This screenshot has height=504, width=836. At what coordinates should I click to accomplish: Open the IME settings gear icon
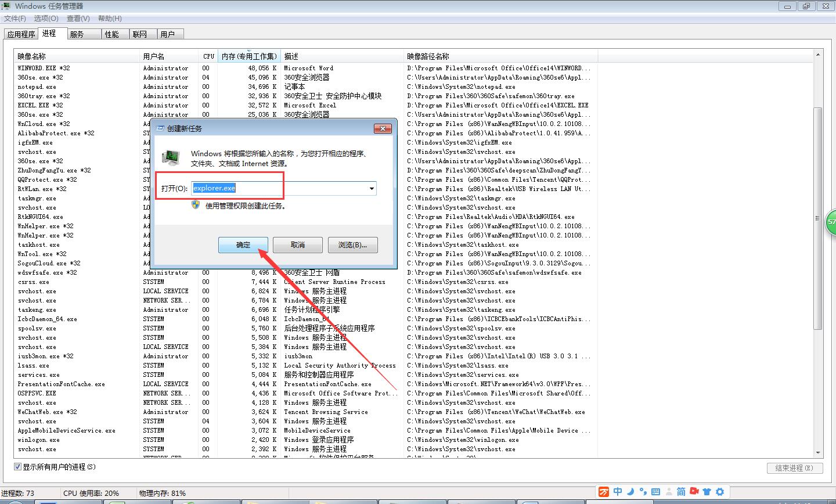tap(720, 492)
